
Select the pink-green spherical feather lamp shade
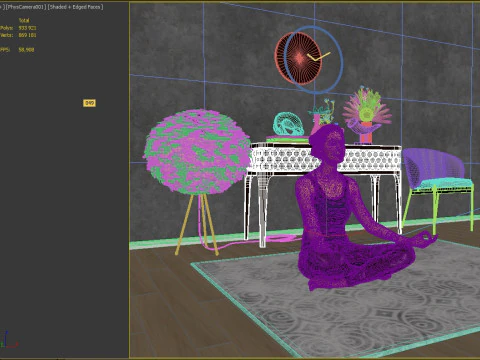pos(197,152)
